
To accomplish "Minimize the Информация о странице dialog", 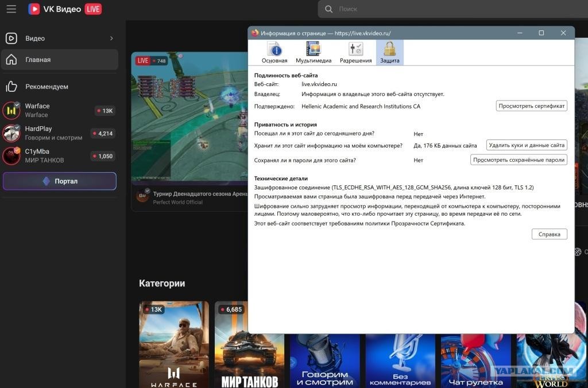I will pyautogui.click(x=520, y=33).
